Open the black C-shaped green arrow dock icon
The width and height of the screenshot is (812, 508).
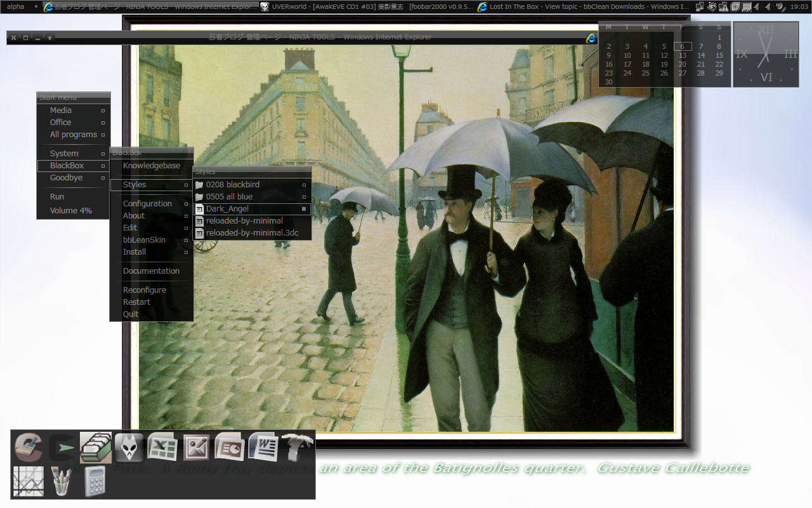62,447
